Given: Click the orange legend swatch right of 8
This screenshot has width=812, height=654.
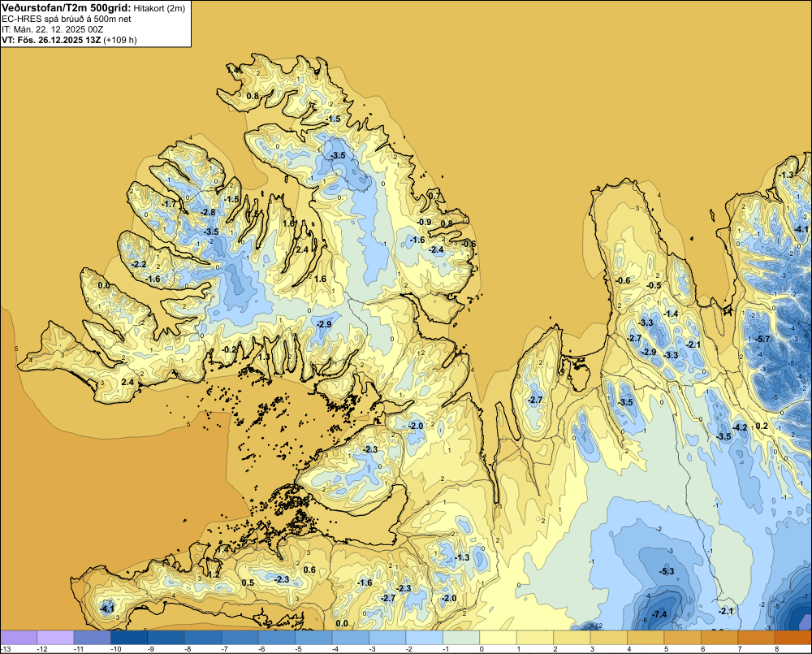Looking at the screenshot, I should [x=794, y=638].
